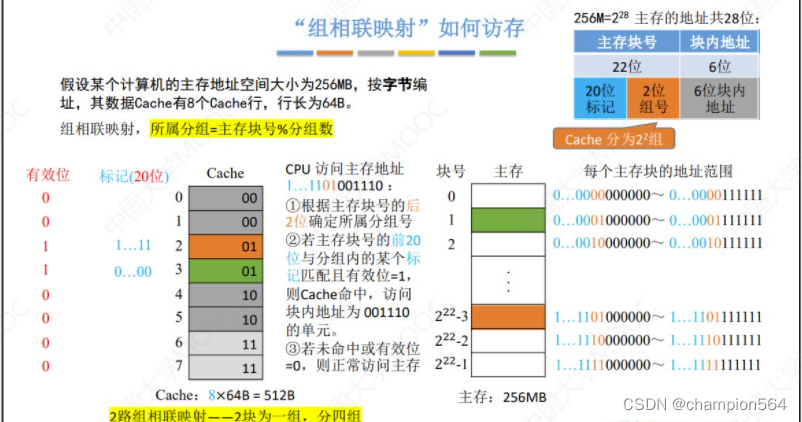Click address range 1…1110000000~ 1…1110111111
Viewport: 802px width, 422px height.
click(x=658, y=341)
